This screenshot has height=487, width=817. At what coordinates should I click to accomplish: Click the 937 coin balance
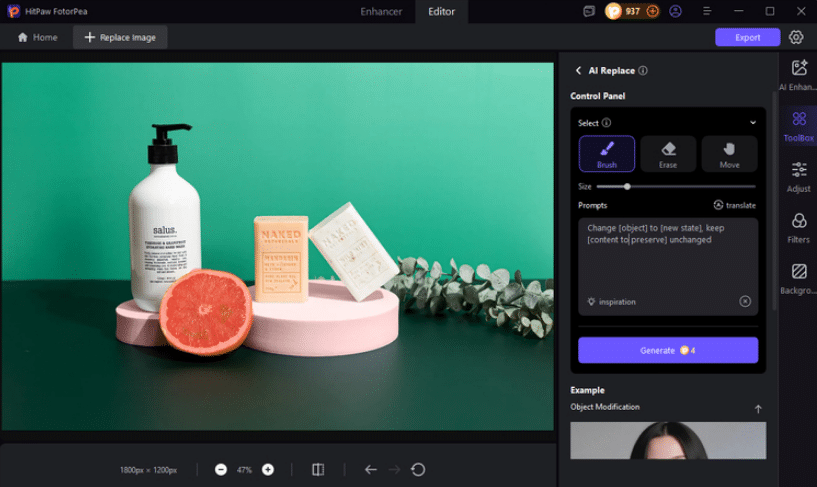pos(633,11)
